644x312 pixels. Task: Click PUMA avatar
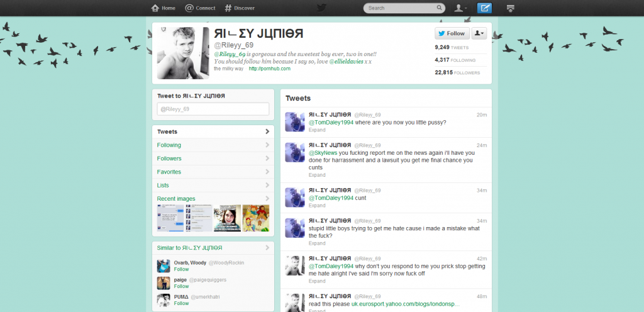pos(164,300)
